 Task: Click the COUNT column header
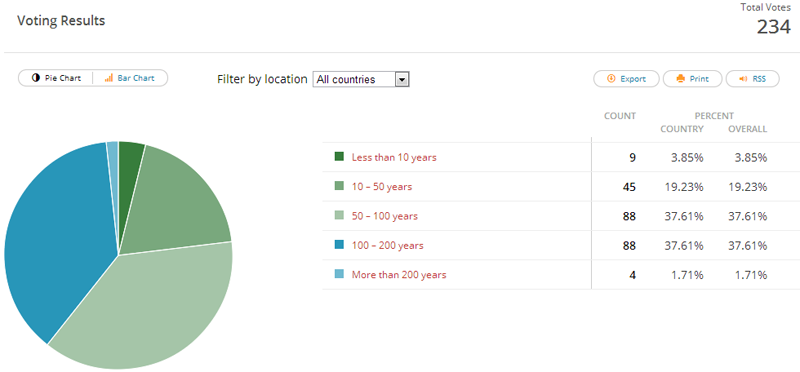620,116
